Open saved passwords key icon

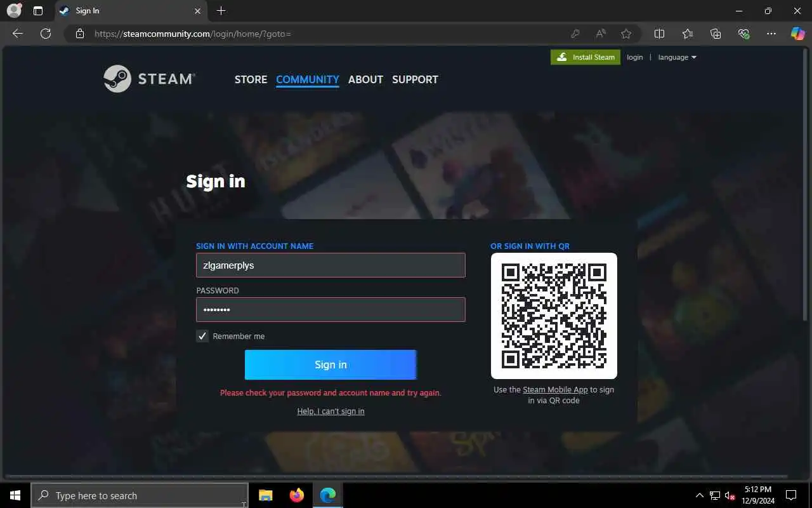pos(575,34)
